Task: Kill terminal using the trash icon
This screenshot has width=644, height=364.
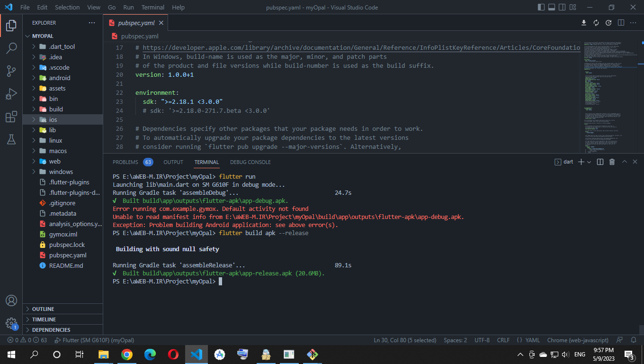Action: pos(612,162)
